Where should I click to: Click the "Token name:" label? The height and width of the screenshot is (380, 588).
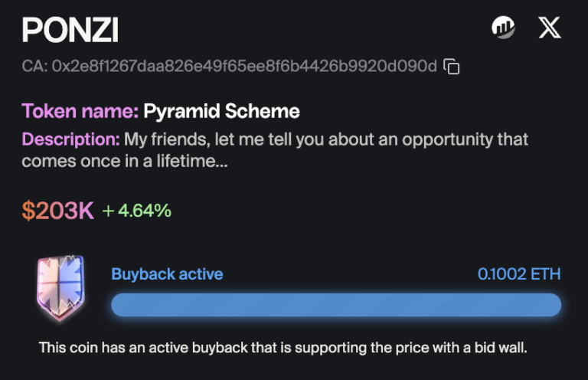point(80,111)
